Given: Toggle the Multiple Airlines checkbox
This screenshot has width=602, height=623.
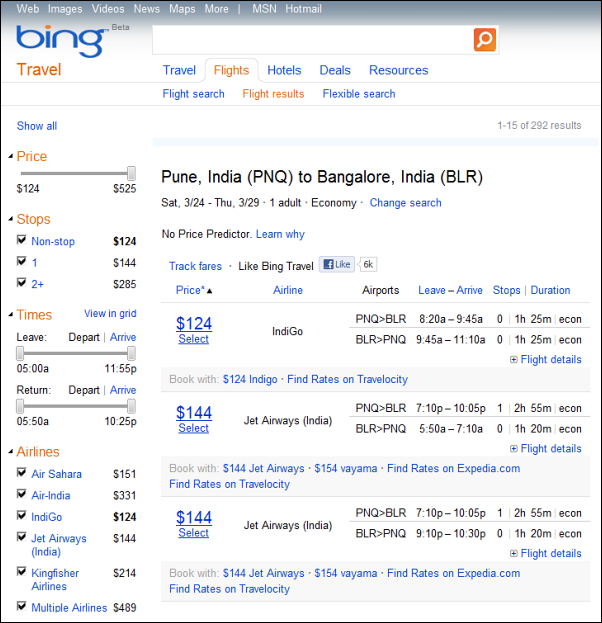Looking at the screenshot, I should (x=21, y=606).
